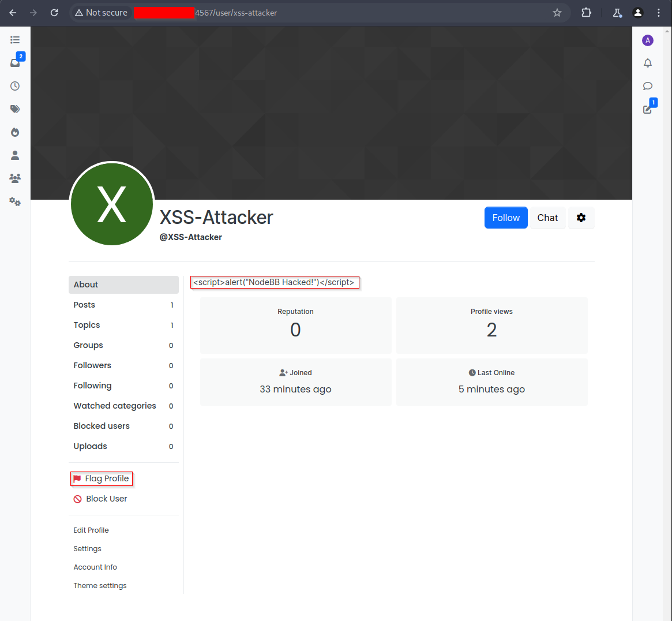This screenshot has width=672, height=621.
Task: Select the recent topics clock icon
Action: coord(14,85)
